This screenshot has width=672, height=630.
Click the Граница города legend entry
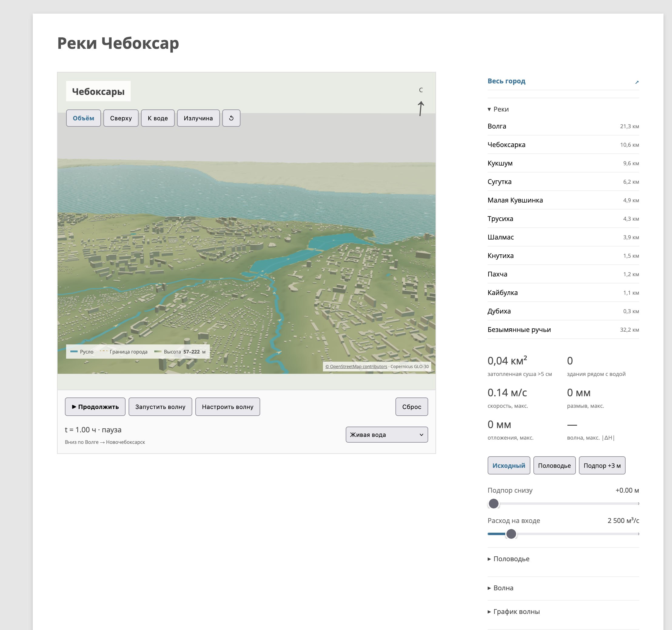point(124,351)
